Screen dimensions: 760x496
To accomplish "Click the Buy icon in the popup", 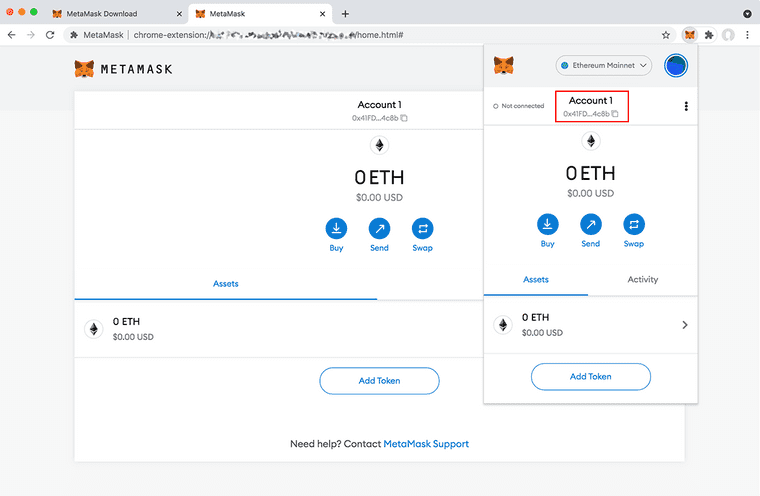I will [x=548, y=224].
